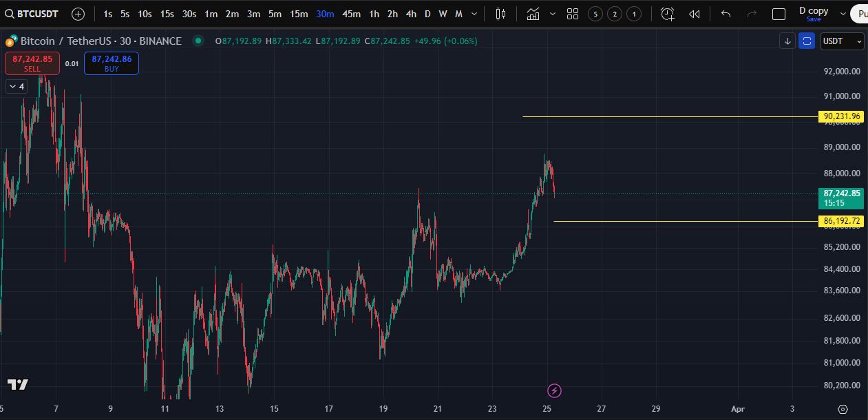868x420 pixels.
Task: Switch to the 1h interval
Action: pyautogui.click(x=374, y=13)
